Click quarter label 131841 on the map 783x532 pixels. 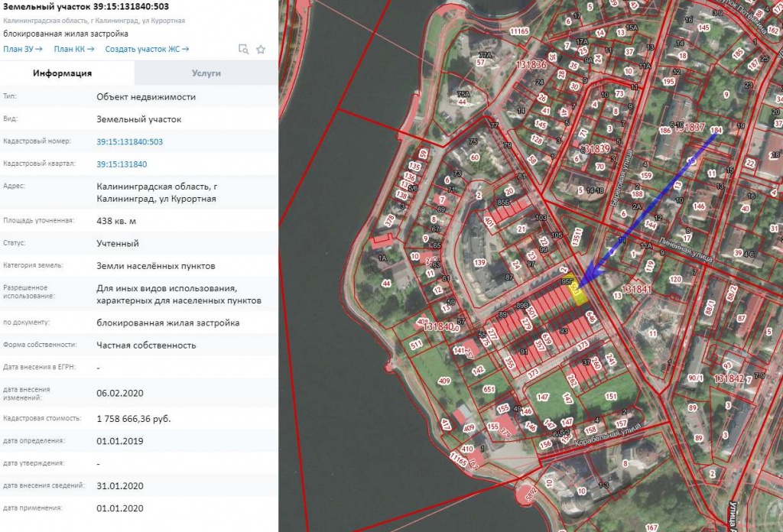click(636, 289)
